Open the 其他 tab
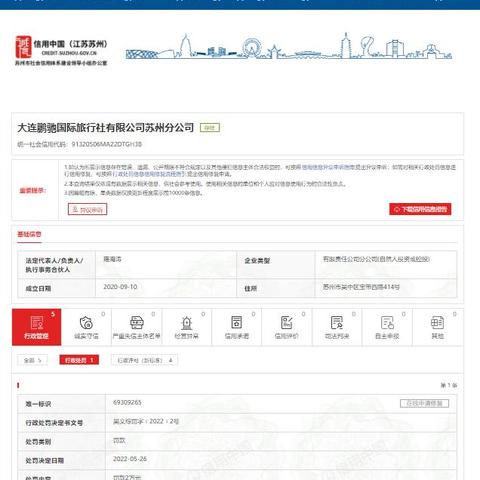 437,327
